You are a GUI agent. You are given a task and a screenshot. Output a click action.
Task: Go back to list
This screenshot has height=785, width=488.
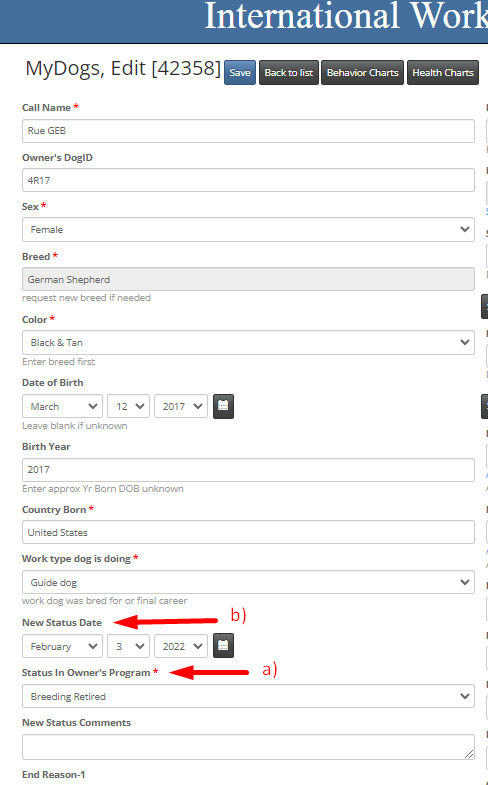pos(289,73)
